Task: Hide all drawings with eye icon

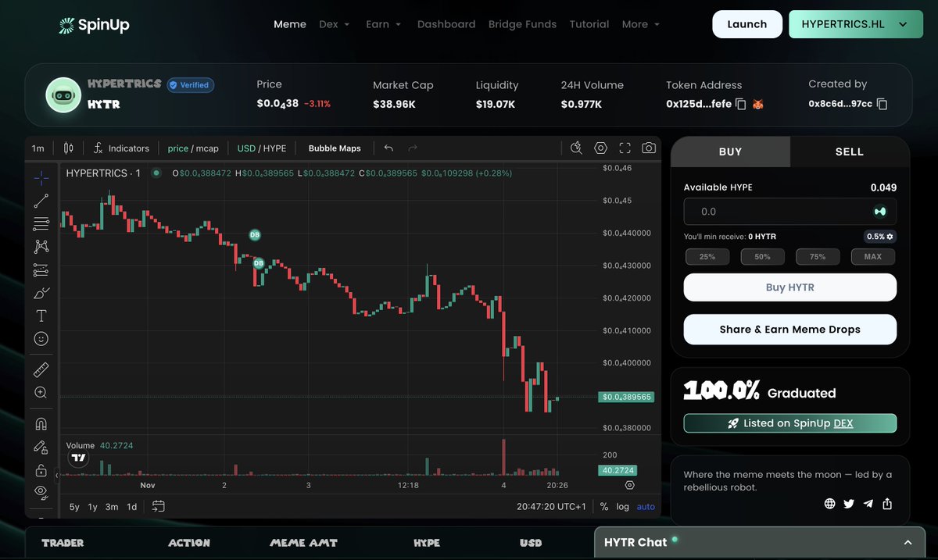Action: (41, 492)
